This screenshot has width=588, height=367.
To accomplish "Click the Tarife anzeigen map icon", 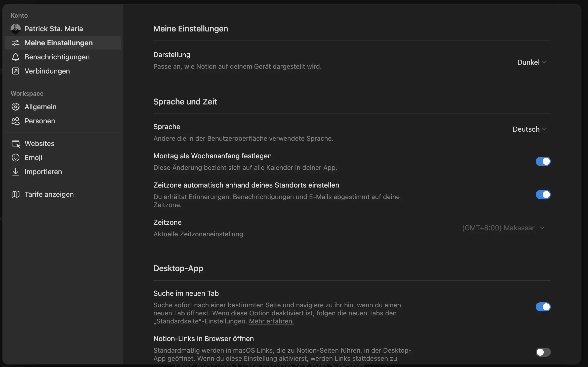I will tap(15, 194).
